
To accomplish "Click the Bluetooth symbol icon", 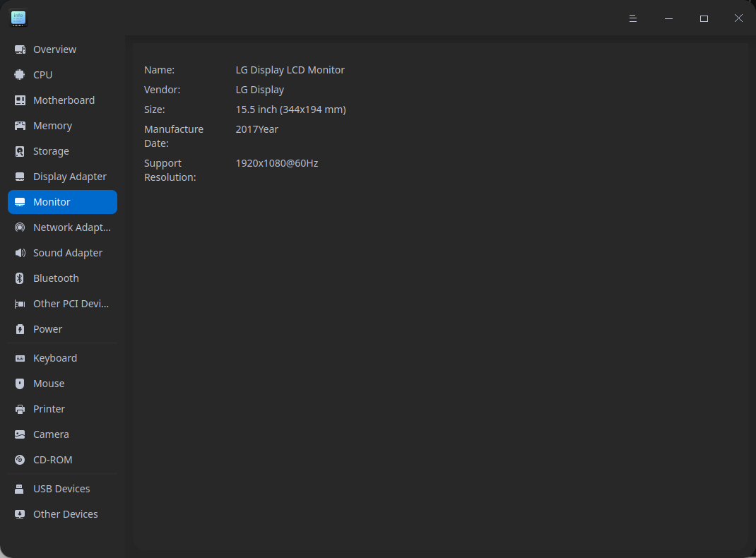I will (20, 278).
